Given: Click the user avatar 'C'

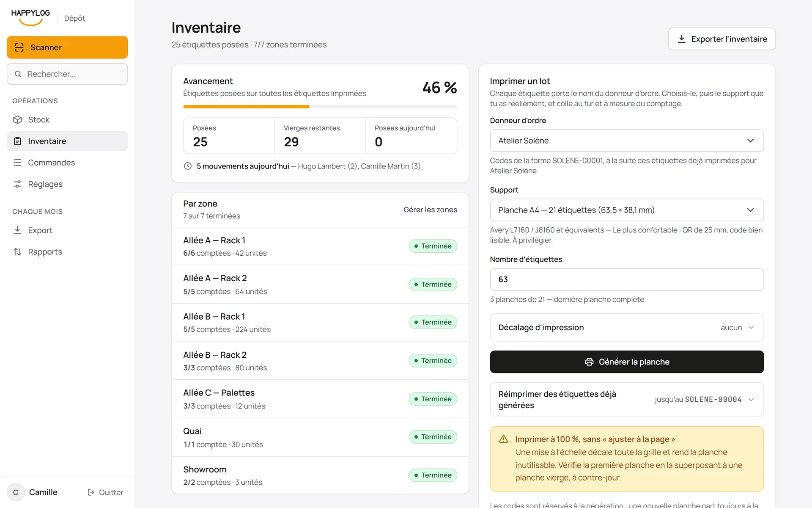Looking at the screenshot, I should (x=16, y=492).
